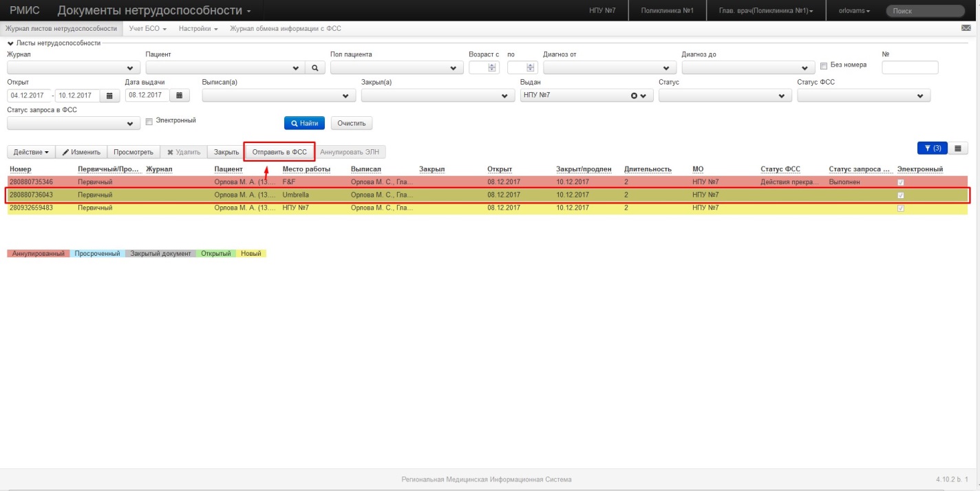Toggle the Электронный filter checkbox
Viewport: 980px width, 491px height.
click(149, 122)
